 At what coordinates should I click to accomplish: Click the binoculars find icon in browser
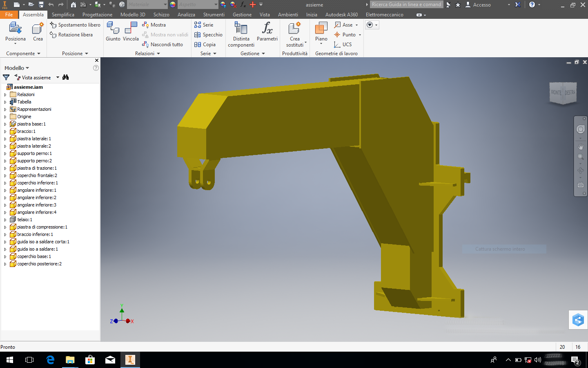tap(65, 77)
